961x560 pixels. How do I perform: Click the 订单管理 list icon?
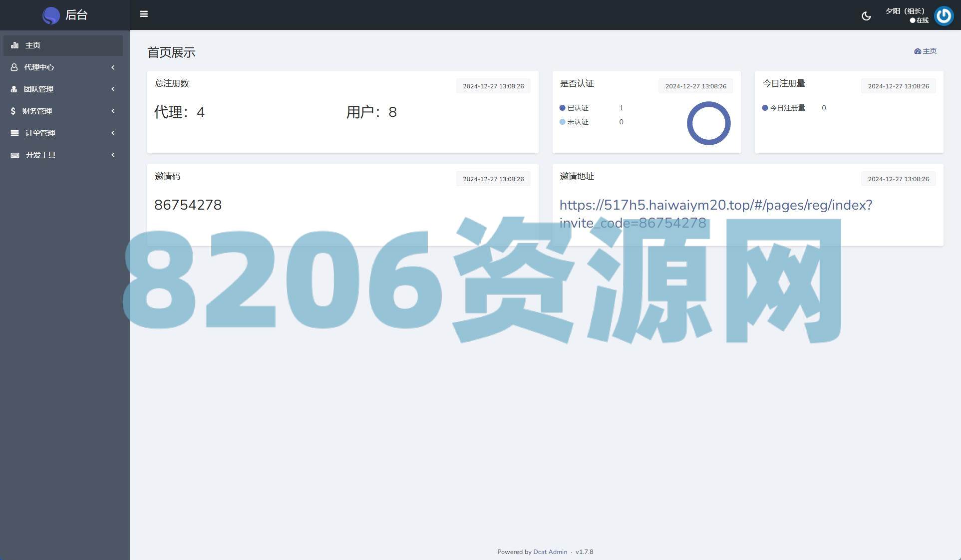point(15,133)
